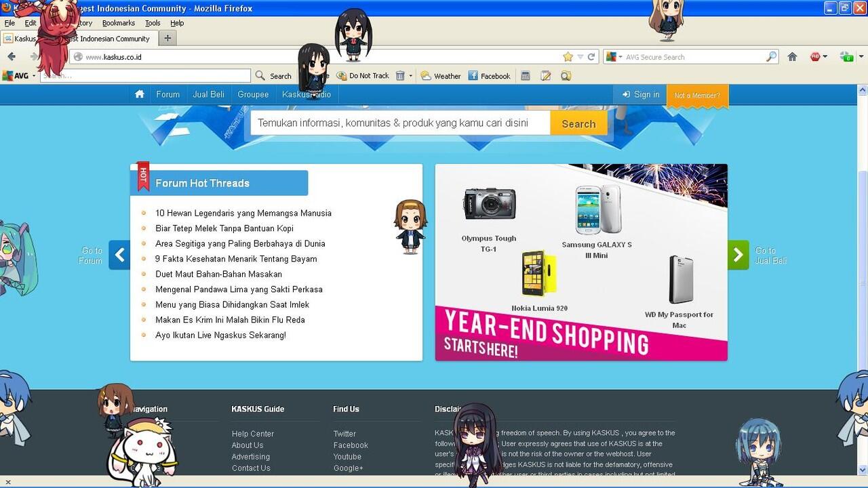Open Advertising in footer
The height and width of the screenshot is (488, 868).
click(x=251, y=457)
